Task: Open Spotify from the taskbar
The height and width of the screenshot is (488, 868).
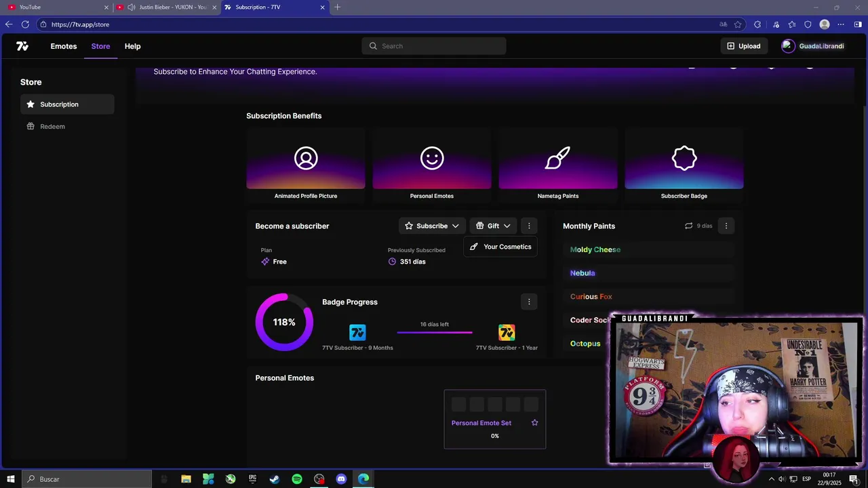Action: [x=297, y=479]
